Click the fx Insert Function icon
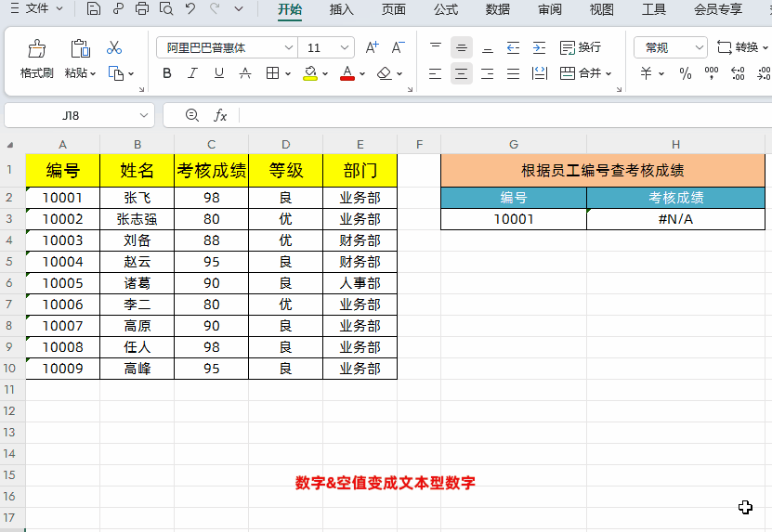This screenshot has height=532, width=772. tap(220, 116)
